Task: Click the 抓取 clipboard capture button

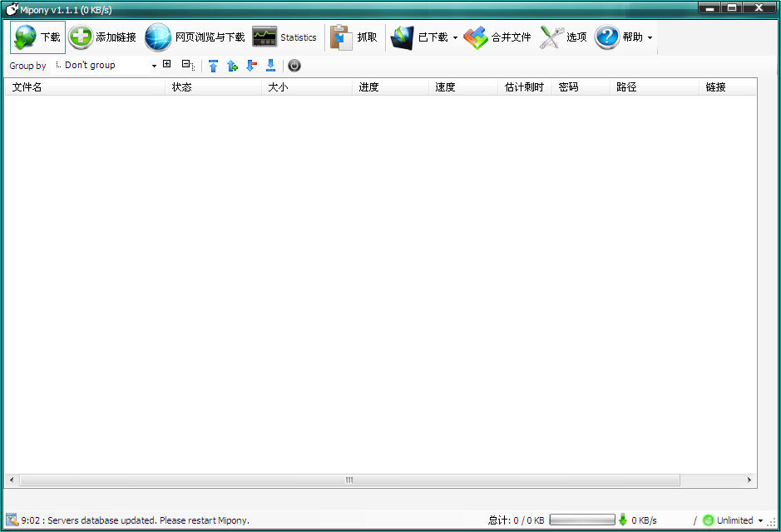Action: tap(353, 37)
